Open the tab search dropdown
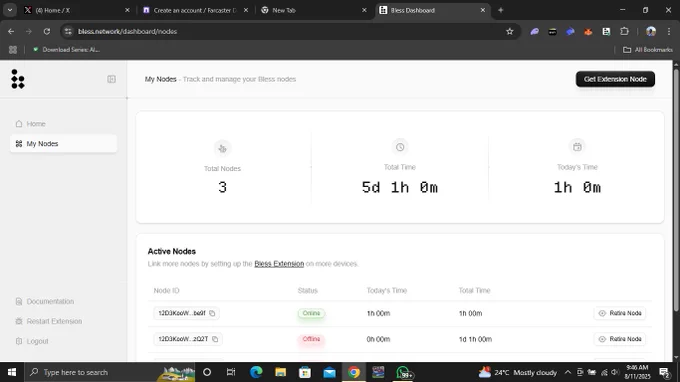The image size is (680, 382). [x=10, y=10]
